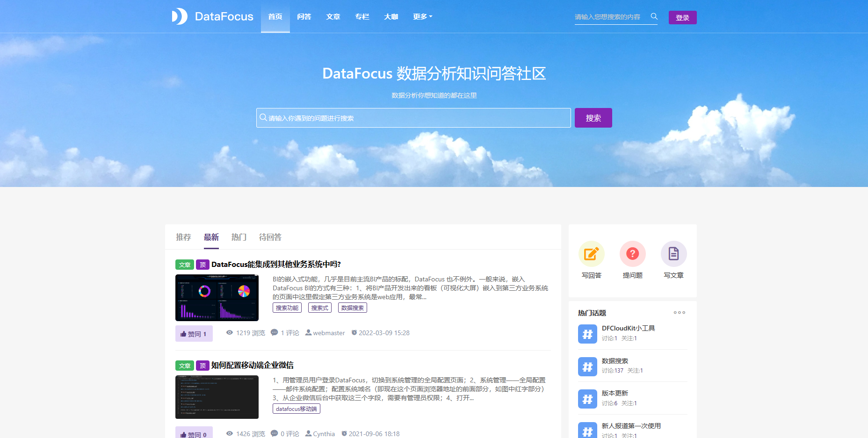
Task: Open the 更多 dropdown in navigation
Action: point(423,16)
